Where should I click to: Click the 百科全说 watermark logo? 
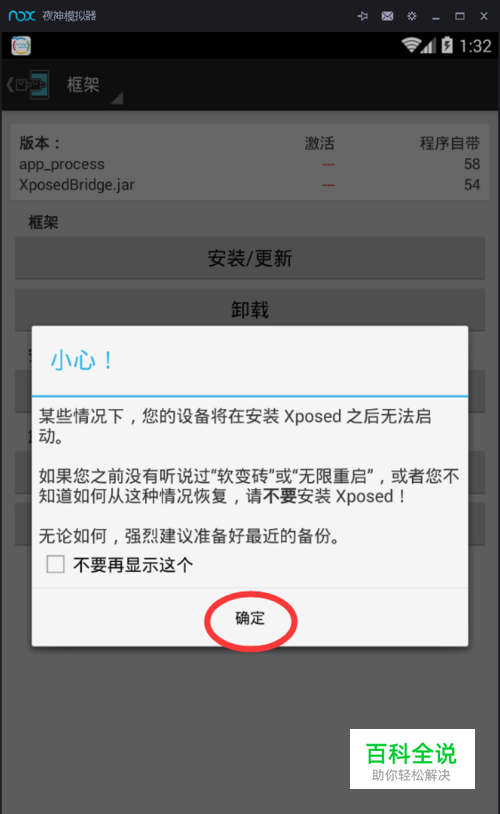click(x=412, y=759)
